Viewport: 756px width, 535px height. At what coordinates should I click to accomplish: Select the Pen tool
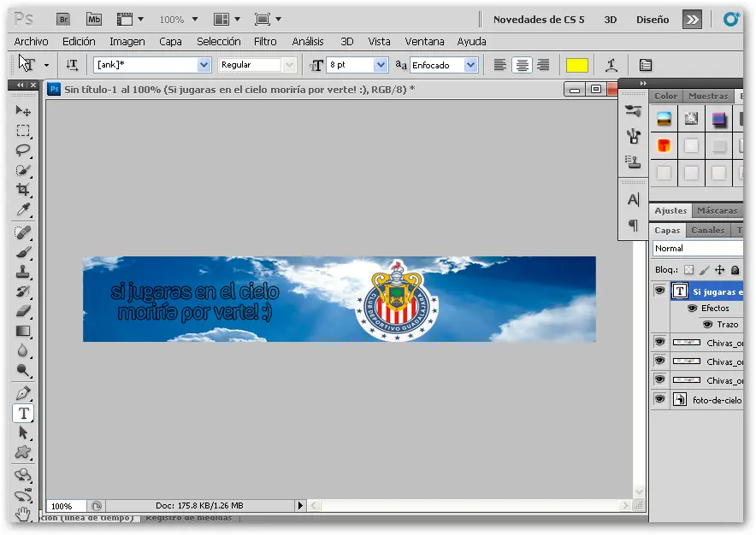coord(22,393)
